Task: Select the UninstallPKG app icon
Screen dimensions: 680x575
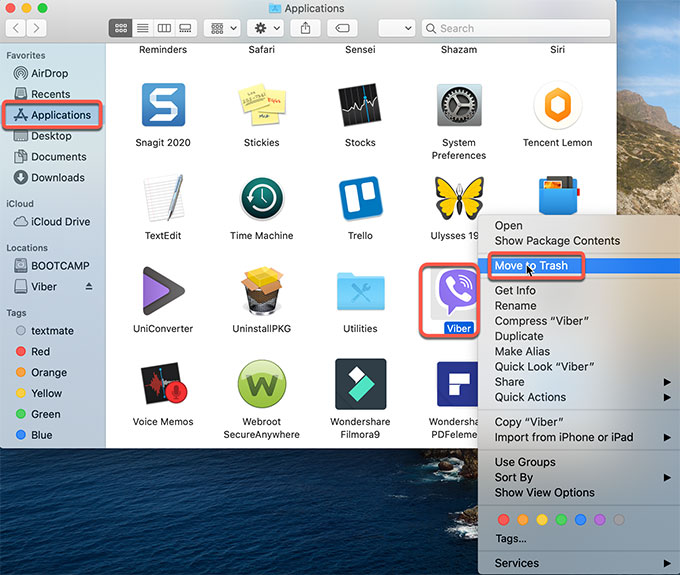Action: (x=262, y=291)
